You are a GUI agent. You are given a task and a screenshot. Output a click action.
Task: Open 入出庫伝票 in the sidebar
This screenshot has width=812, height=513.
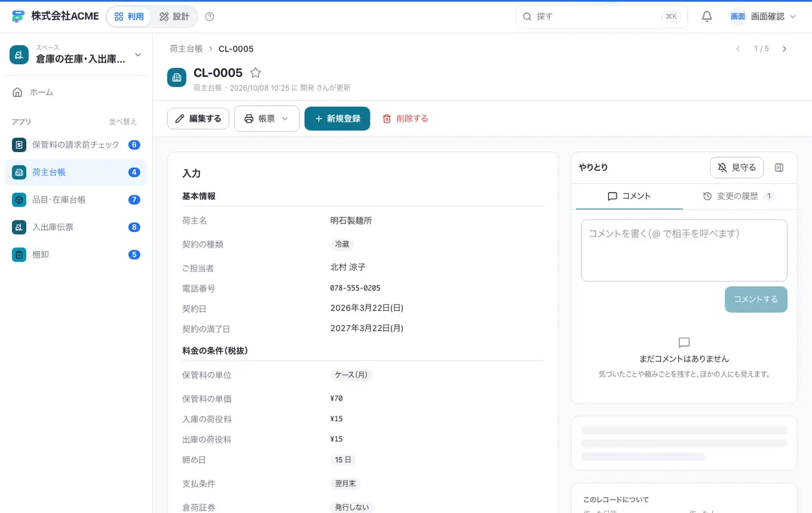click(76, 227)
